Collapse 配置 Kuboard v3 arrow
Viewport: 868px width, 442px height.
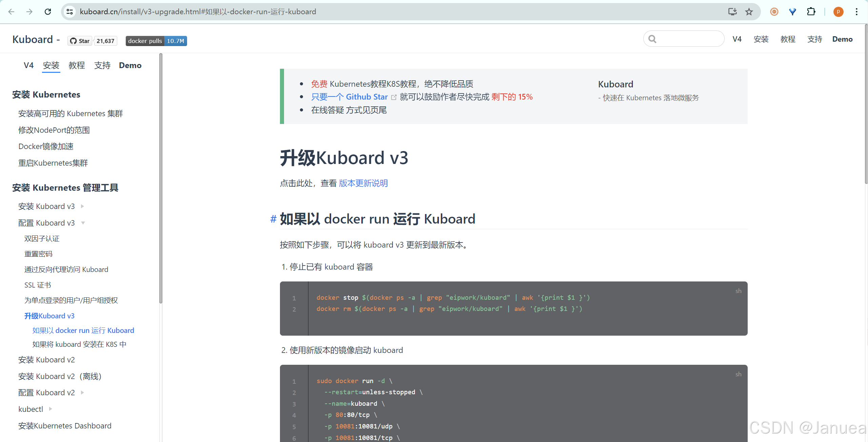point(83,223)
